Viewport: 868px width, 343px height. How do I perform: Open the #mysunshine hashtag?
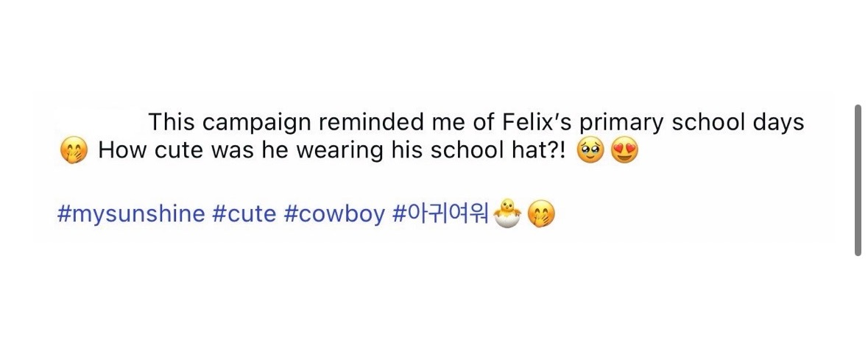[x=130, y=214]
